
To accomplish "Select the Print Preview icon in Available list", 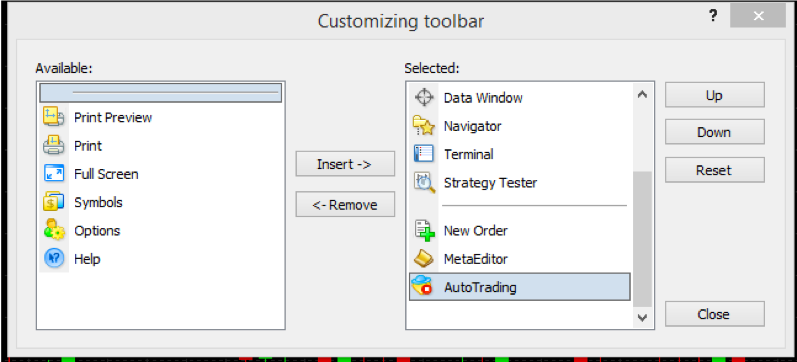I will pos(54,117).
